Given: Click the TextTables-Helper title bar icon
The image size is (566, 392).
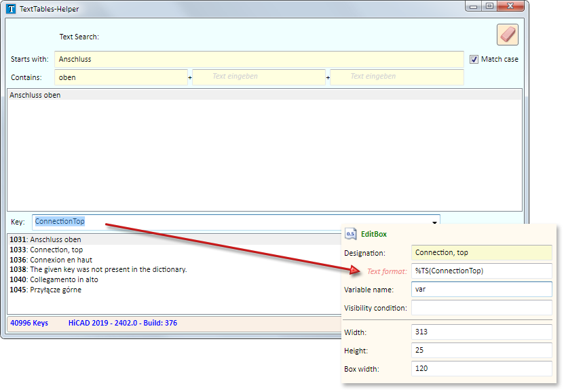Looking at the screenshot, I should click(x=11, y=9).
